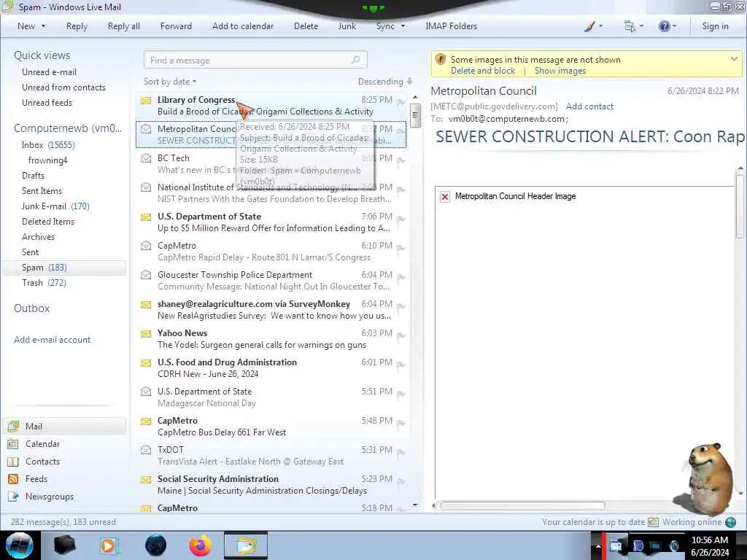This screenshot has height=560, width=747.
Task: Select the Trash (272) folder
Action: (x=44, y=283)
